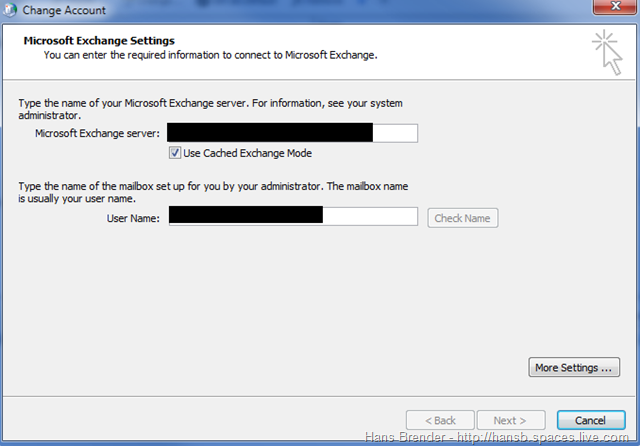640x446 pixels.
Task: Click the Change Account window icon
Action: click(x=11, y=11)
